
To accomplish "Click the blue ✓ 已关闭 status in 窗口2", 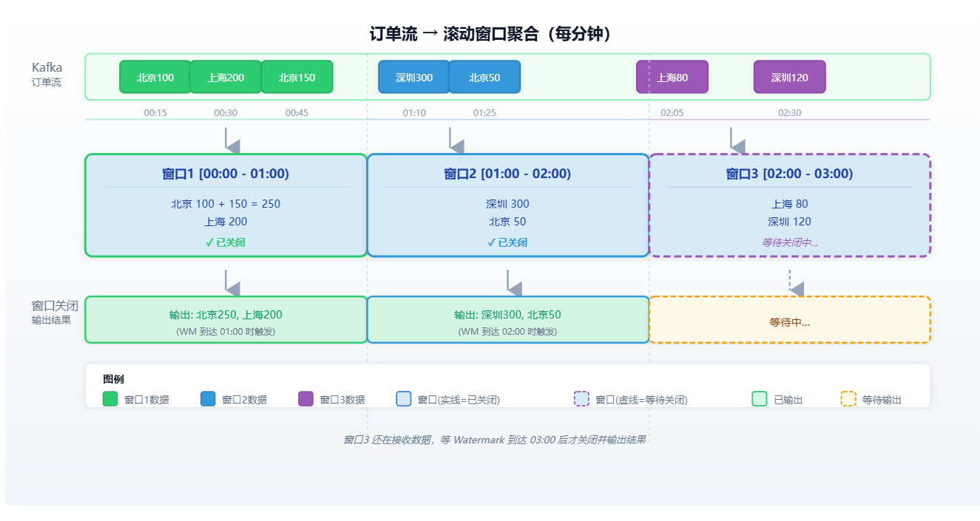I will [x=507, y=242].
